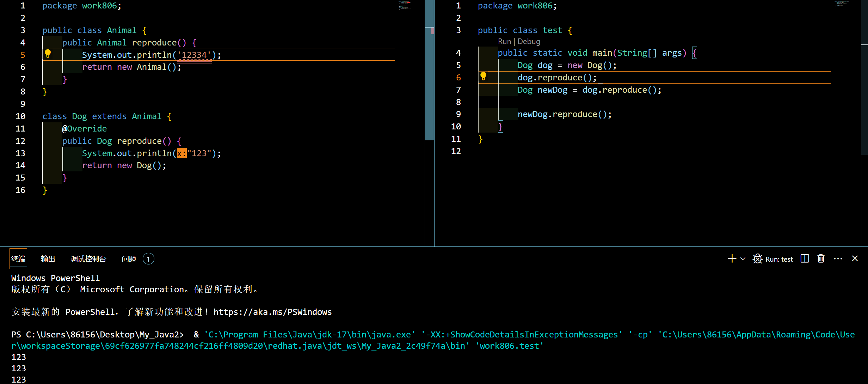
Task: Click the left editor minimap preview
Action: click(x=404, y=5)
